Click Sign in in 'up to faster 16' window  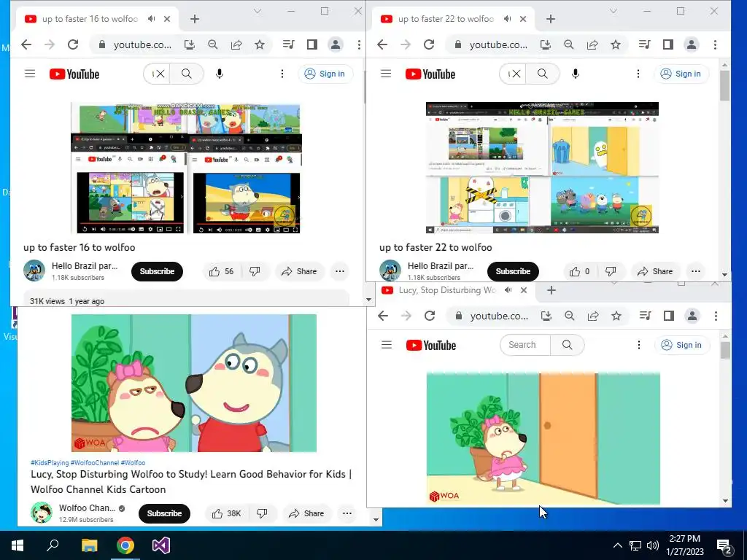[325, 74]
